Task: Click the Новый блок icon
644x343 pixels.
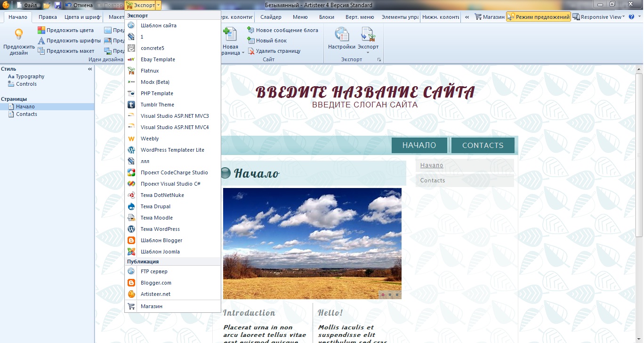Action: point(251,41)
